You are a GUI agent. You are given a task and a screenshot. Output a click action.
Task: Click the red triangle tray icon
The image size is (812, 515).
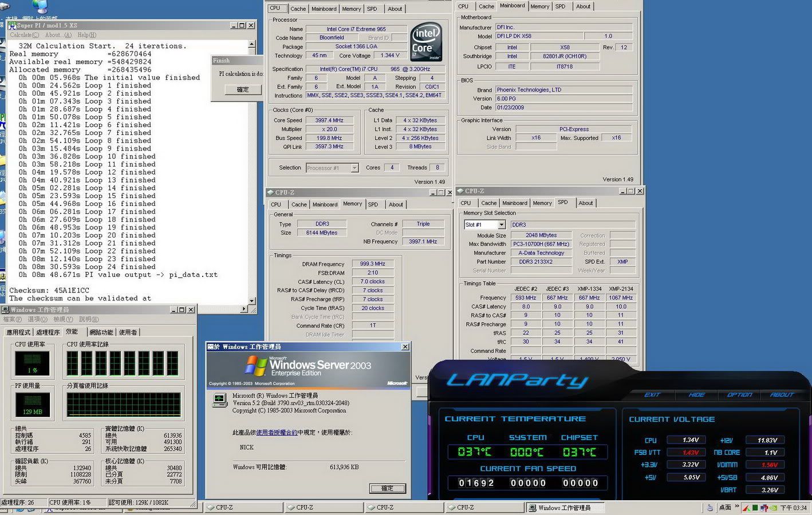tap(746, 508)
